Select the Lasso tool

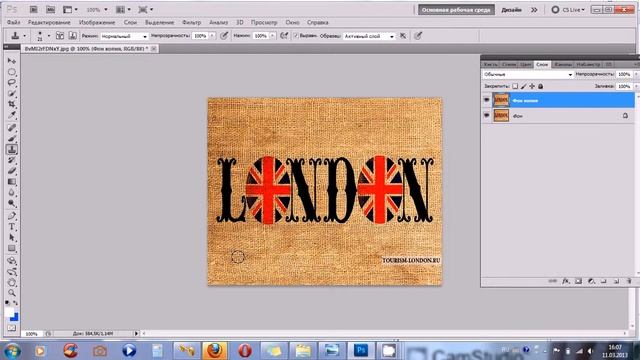click(11, 83)
